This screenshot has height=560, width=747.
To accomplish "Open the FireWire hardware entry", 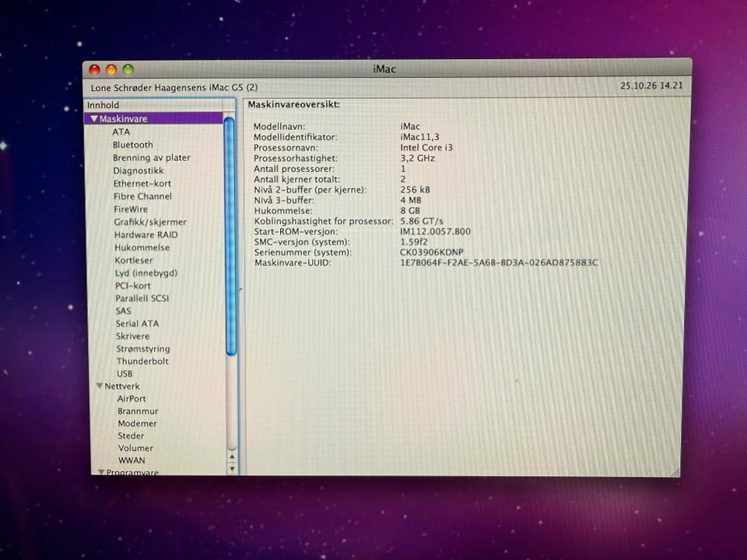I will pyautogui.click(x=131, y=209).
